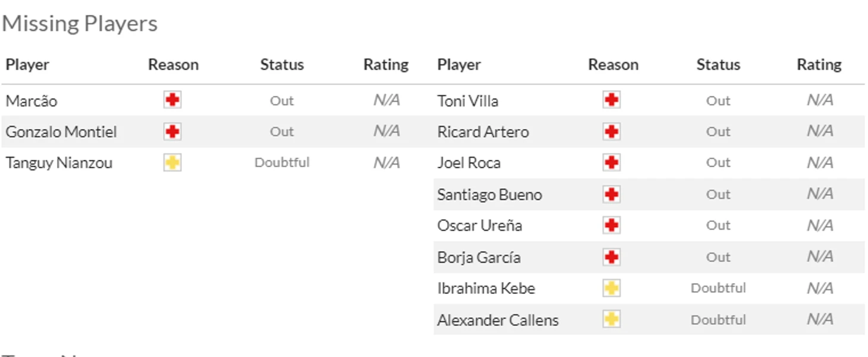868x357 pixels.
Task: Click the red cross icon beside Ricard Artero
Action: coord(612,131)
